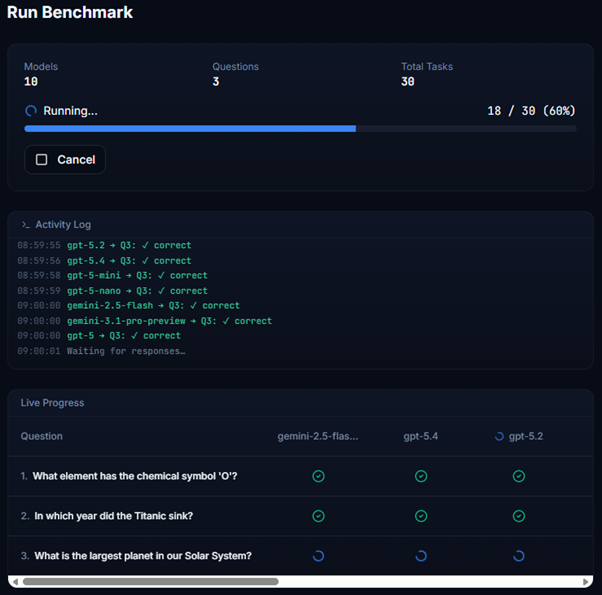This screenshot has width=602, height=595.
Task: Select question 'In which year did the Titanic sink?'
Action: [x=114, y=516]
